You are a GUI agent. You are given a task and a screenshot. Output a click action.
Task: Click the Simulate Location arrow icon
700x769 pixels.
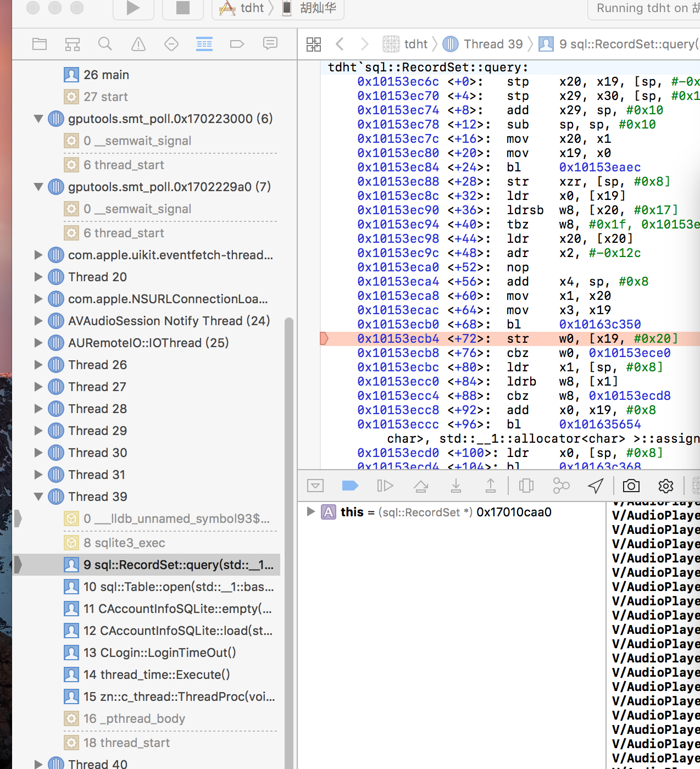(x=596, y=486)
